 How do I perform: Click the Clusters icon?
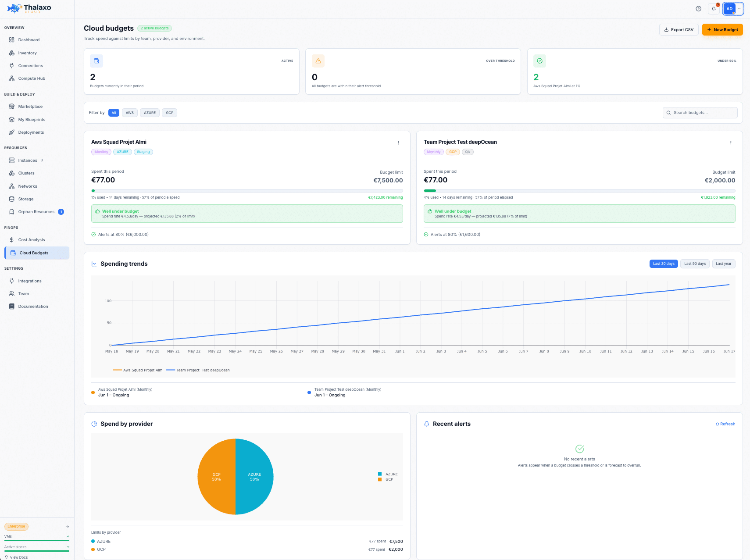tap(12, 173)
